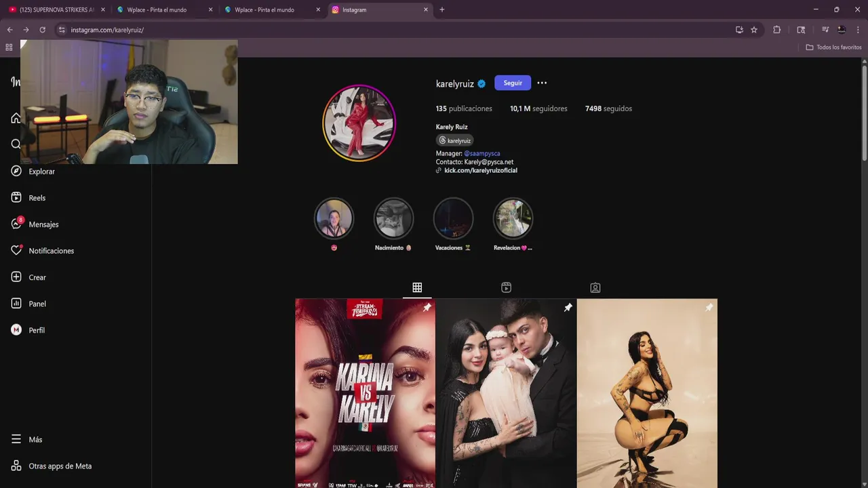Screen dimensions: 868x488
Task: Click contact text Karely@pysca.net
Action: (x=489, y=162)
